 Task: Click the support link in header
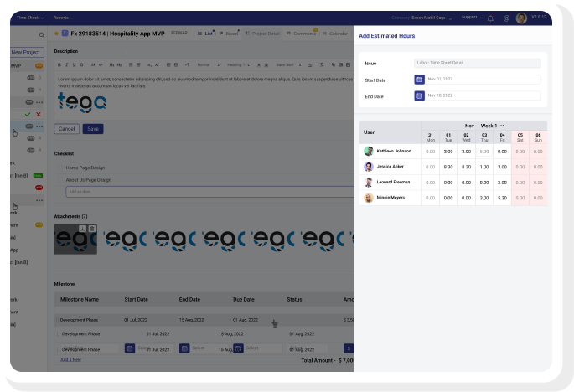(469, 17)
